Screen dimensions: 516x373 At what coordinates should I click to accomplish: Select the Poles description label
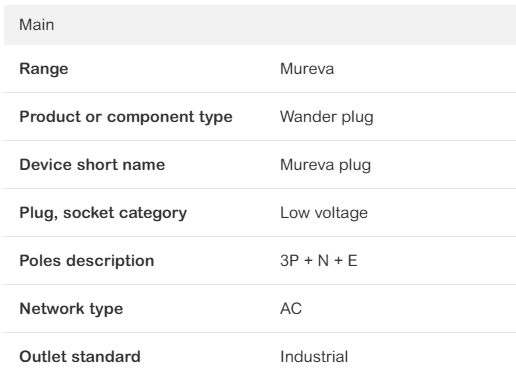[x=87, y=261]
